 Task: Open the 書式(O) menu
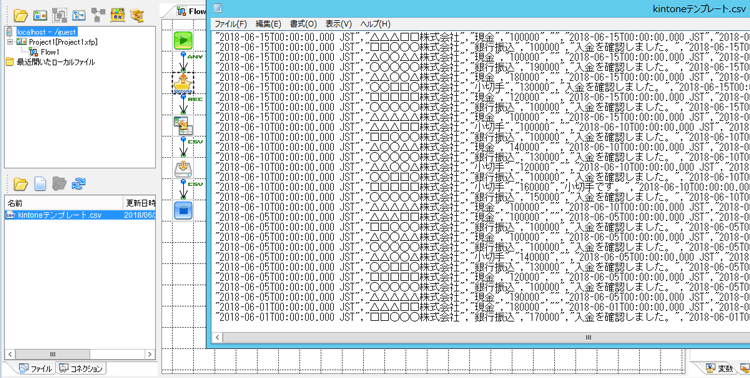tap(303, 24)
